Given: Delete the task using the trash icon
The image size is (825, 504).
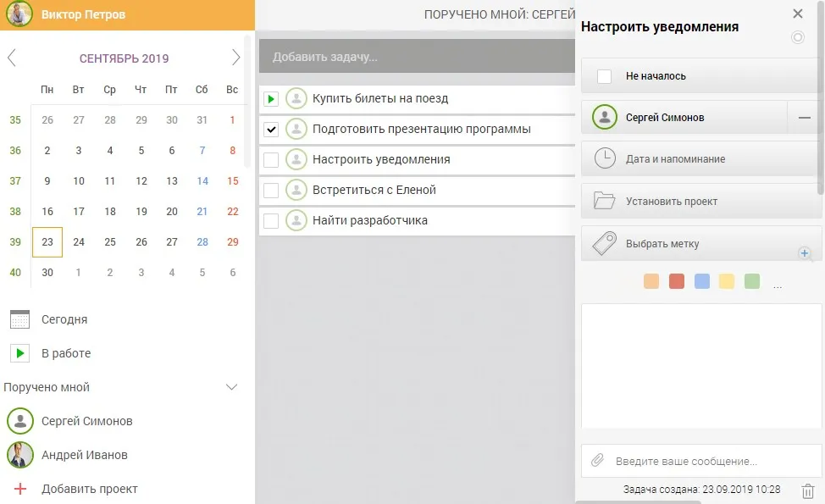Looking at the screenshot, I should (x=807, y=490).
